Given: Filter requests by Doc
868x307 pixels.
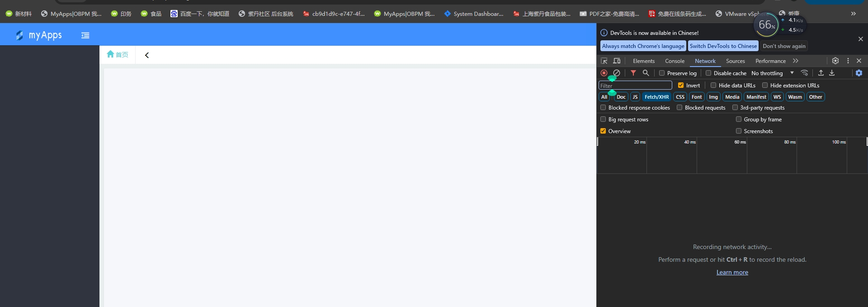Looking at the screenshot, I should 621,97.
